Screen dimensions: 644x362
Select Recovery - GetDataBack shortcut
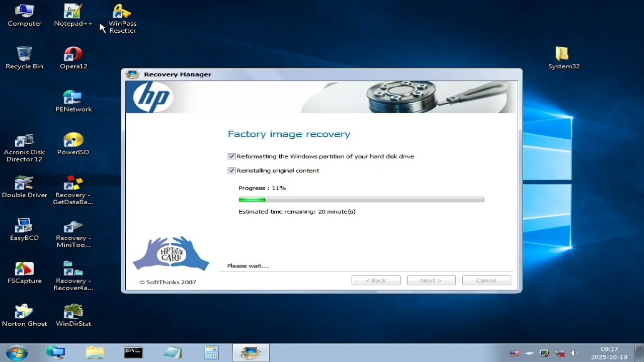pyautogui.click(x=73, y=190)
